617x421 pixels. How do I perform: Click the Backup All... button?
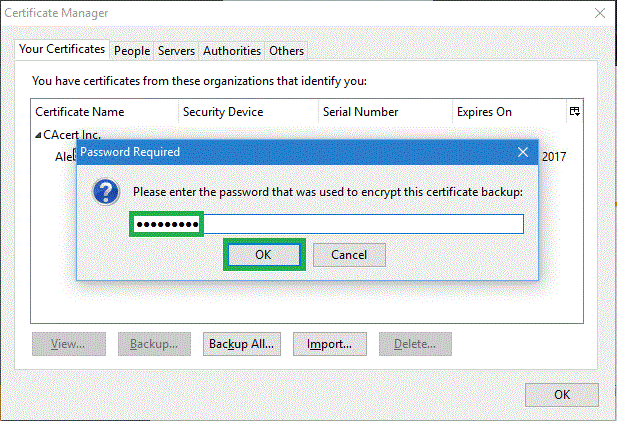pyautogui.click(x=242, y=344)
